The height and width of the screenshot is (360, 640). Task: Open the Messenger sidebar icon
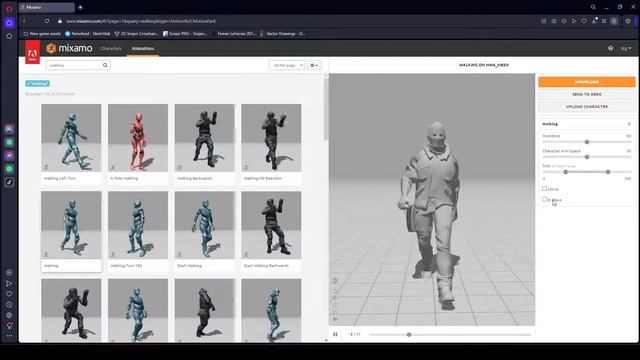click(x=9, y=156)
